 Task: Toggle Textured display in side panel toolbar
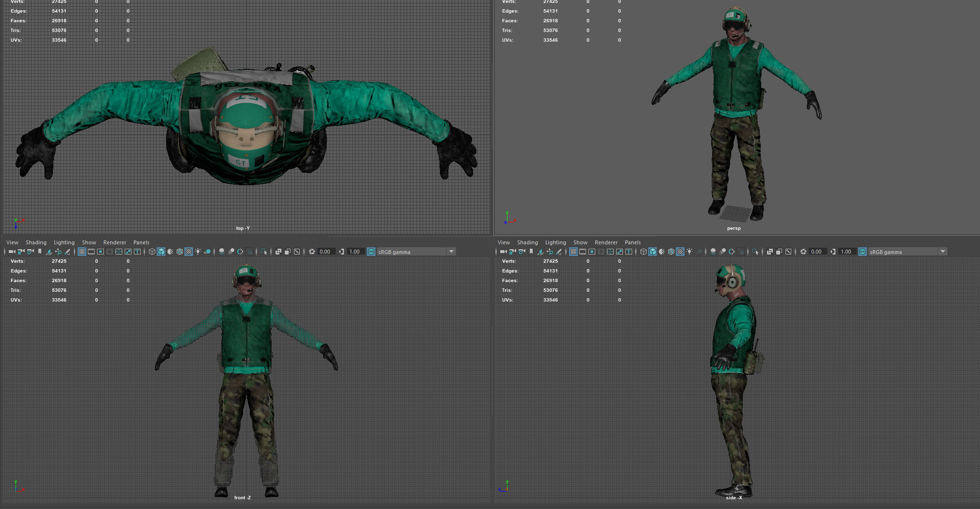pyautogui.click(x=680, y=252)
